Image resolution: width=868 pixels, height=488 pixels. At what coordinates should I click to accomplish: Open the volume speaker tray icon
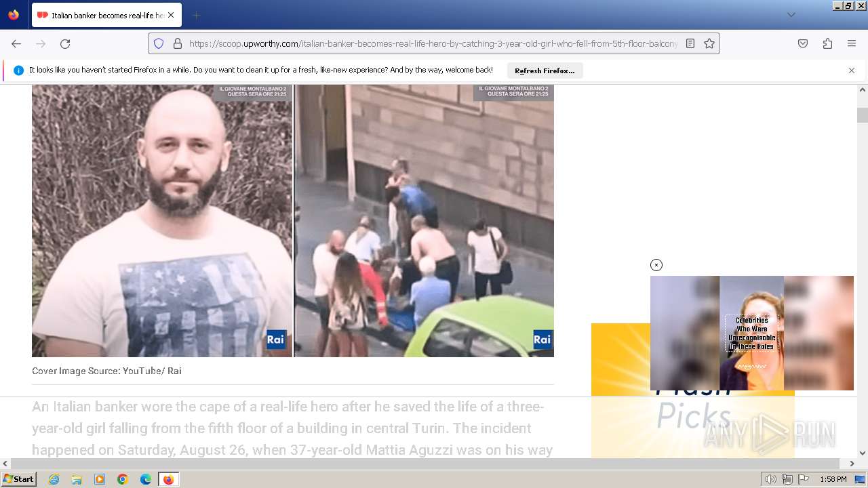coord(770,479)
